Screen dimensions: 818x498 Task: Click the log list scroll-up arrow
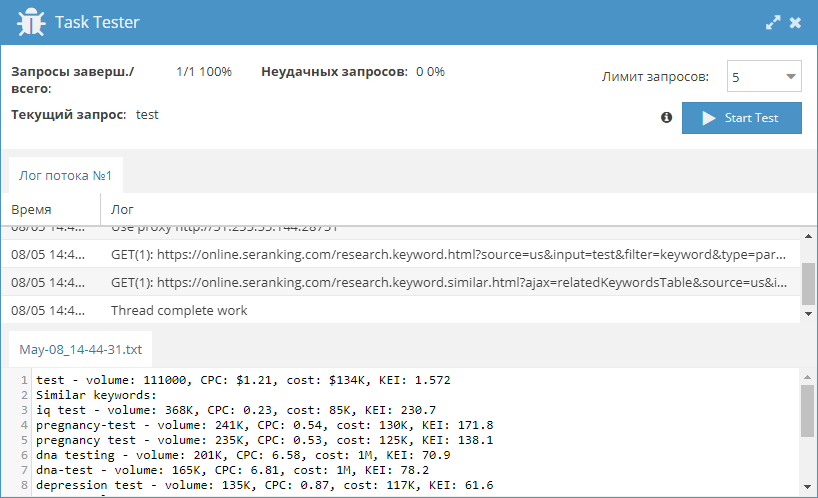(x=808, y=236)
